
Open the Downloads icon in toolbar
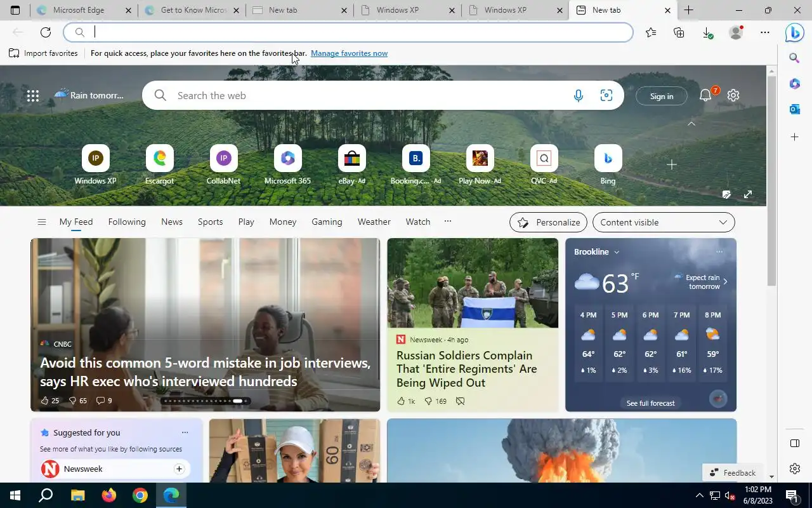coord(707,32)
